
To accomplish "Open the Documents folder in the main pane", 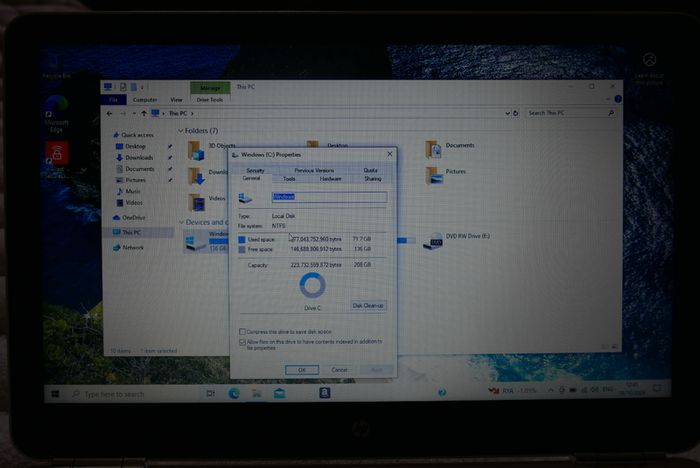I will pos(450,149).
